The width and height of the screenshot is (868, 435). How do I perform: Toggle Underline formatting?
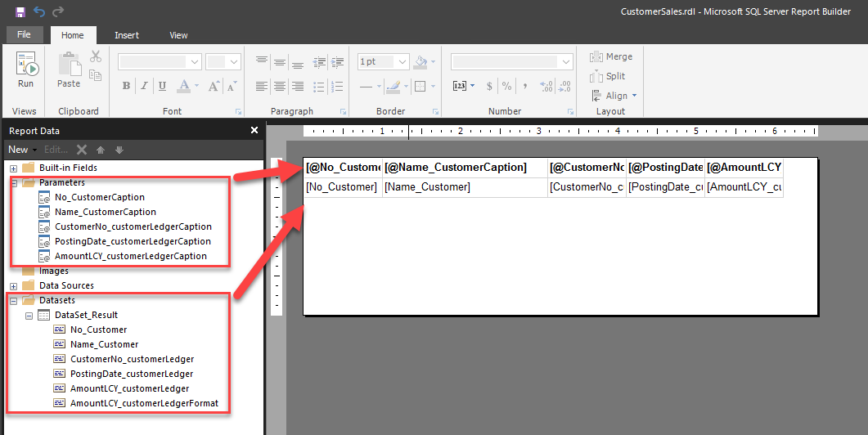pos(162,86)
